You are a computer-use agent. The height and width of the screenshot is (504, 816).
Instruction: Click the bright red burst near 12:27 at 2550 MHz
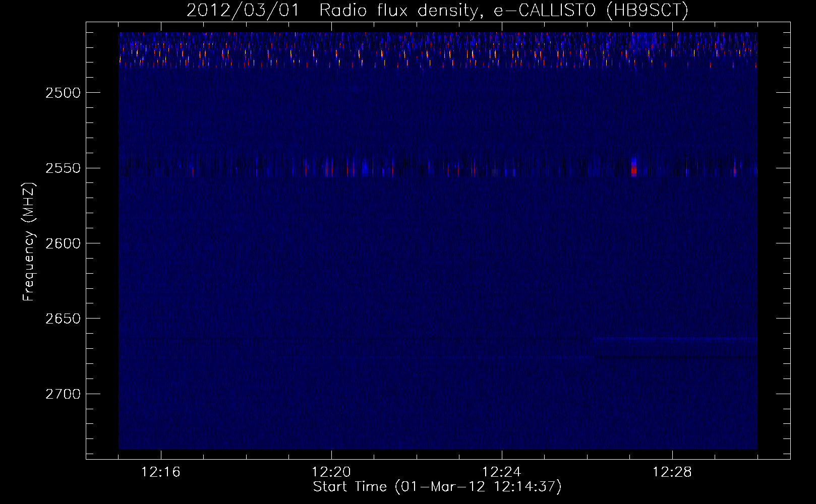[634, 167]
